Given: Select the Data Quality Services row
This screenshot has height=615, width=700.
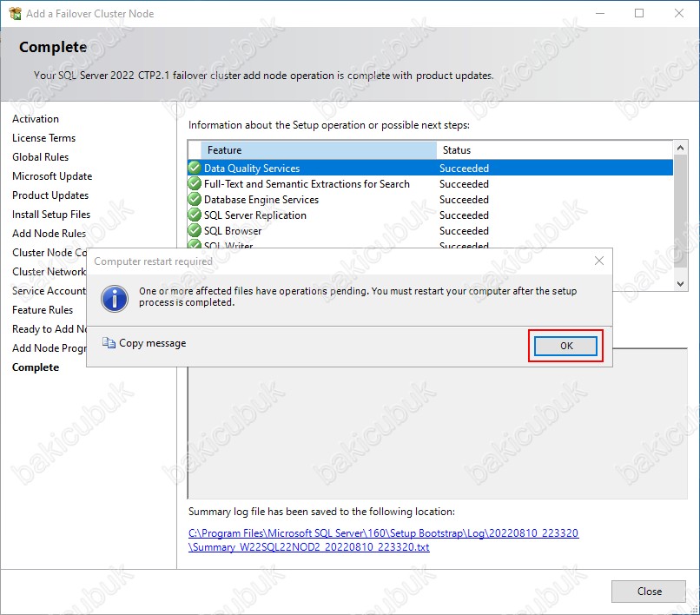Looking at the screenshot, I should (x=431, y=168).
